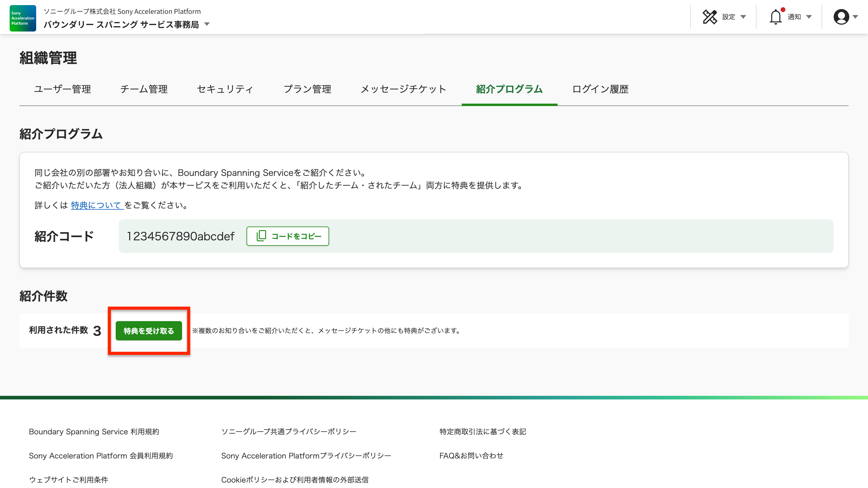This screenshot has height=488, width=868.
Task: Open the 通知 dropdown arrow
Action: tap(809, 17)
